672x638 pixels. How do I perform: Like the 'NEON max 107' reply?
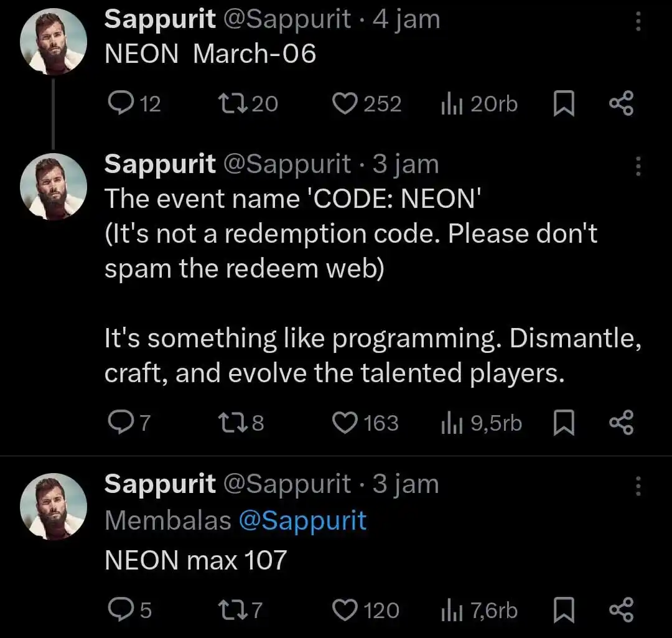[343, 610]
